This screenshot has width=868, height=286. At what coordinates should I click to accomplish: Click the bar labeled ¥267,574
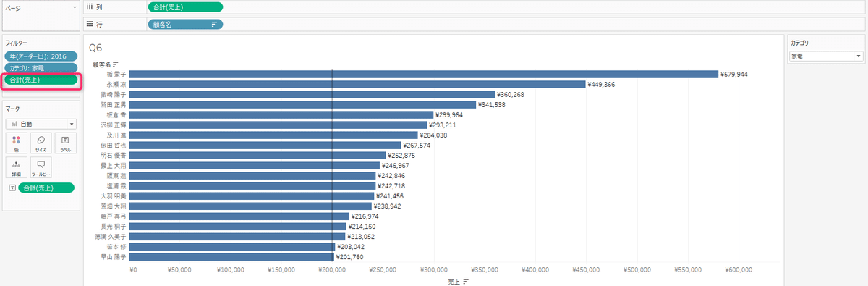[x=265, y=145]
